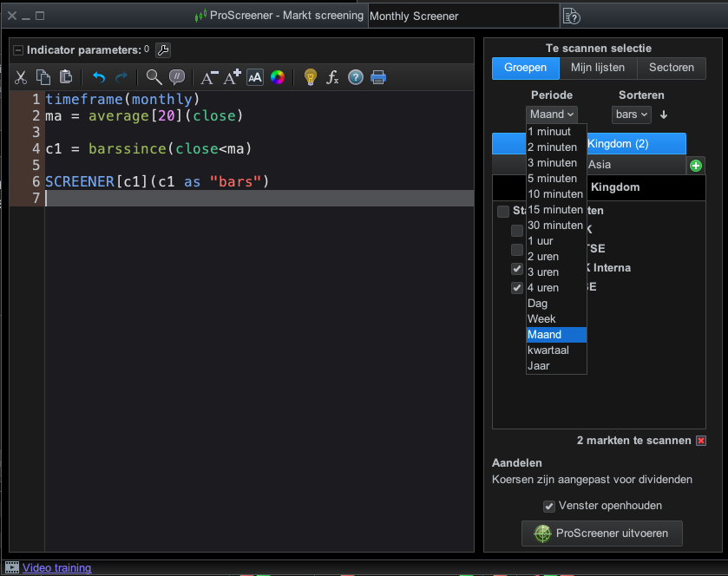Toggle the 'Venster openhouden' checkbox
The width and height of the screenshot is (728, 576).
point(548,507)
